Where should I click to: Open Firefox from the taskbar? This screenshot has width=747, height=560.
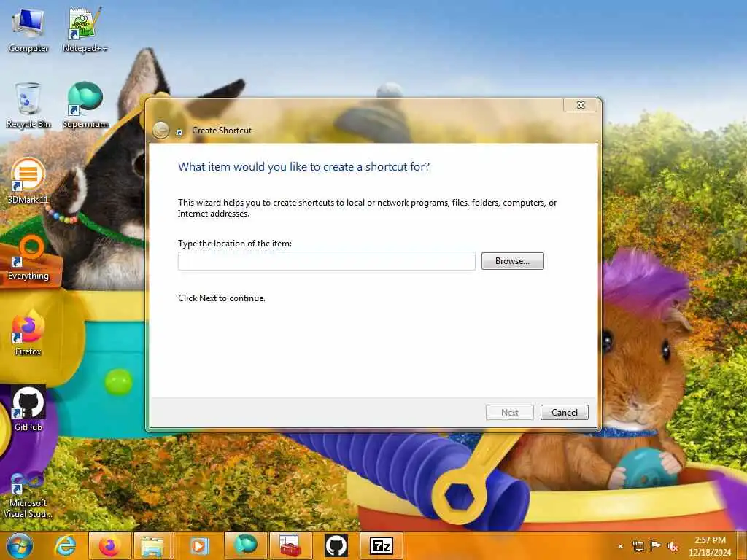pyautogui.click(x=109, y=545)
